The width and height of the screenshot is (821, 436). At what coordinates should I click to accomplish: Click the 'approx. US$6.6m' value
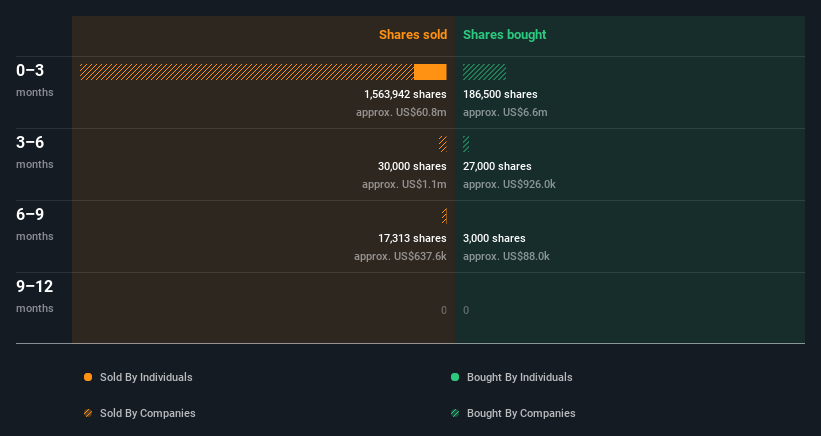click(505, 113)
